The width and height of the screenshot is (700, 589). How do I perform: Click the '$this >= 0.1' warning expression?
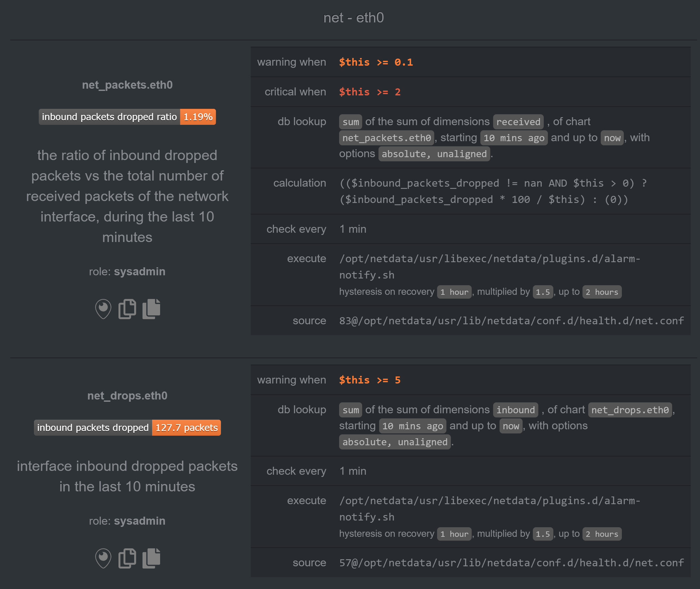[376, 62]
